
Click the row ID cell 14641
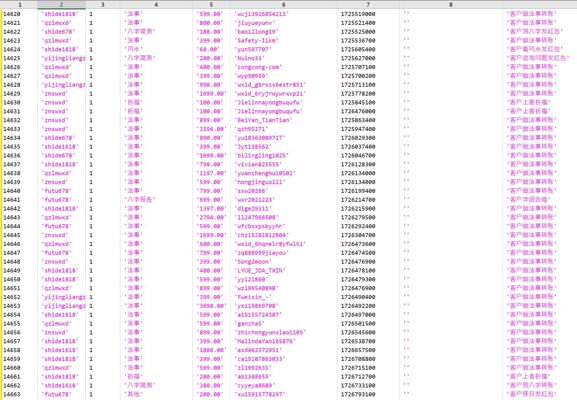click(x=12, y=200)
